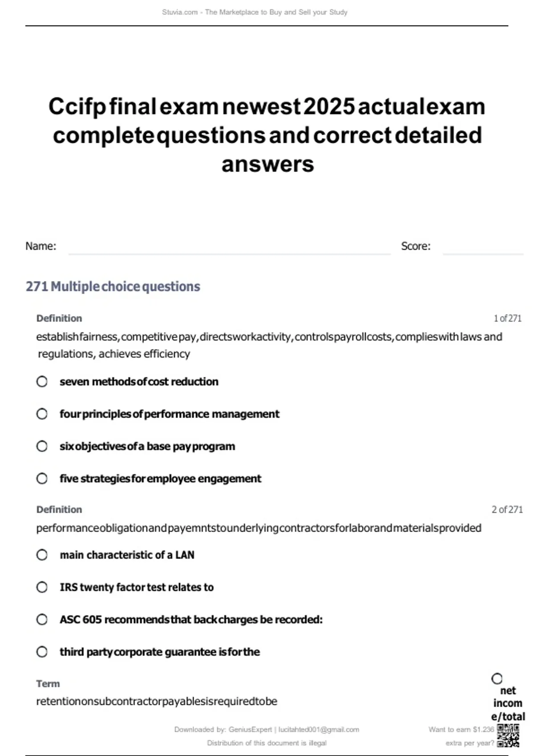Click the lucitahted001@gmail.com email address

tap(319, 729)
